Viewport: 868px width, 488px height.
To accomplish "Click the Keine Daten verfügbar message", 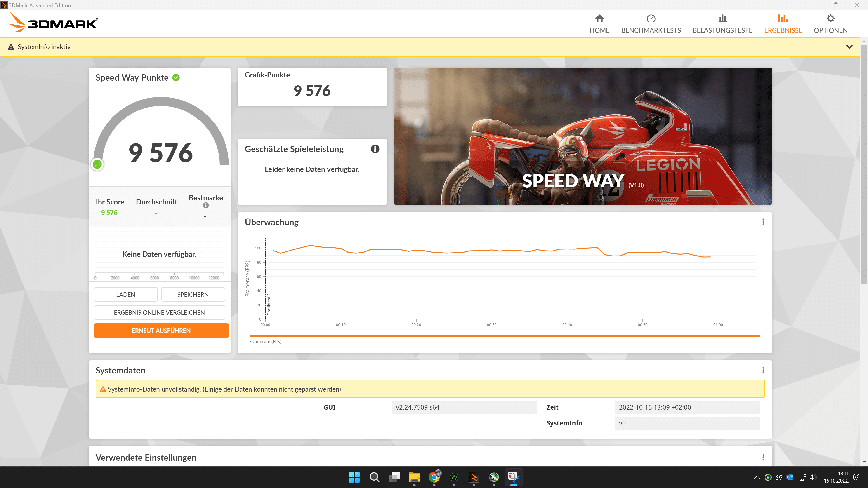I will click(x=159, y=254).
